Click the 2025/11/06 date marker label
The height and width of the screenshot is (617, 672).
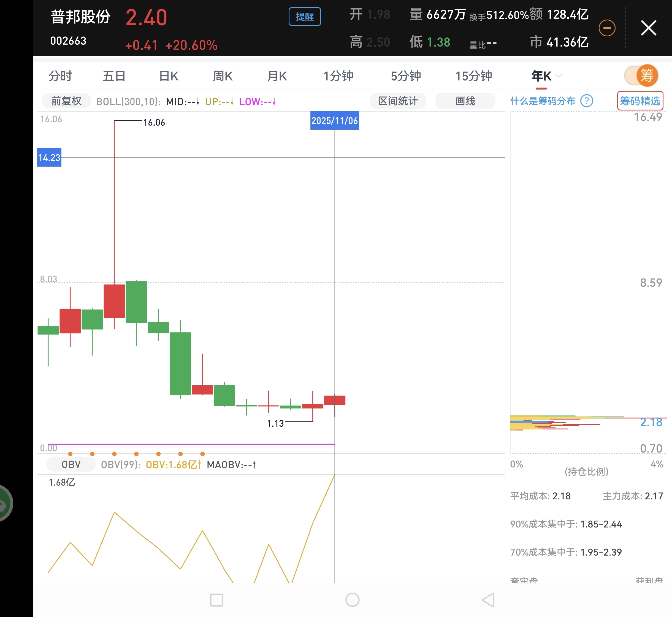(x=335, y=121)
